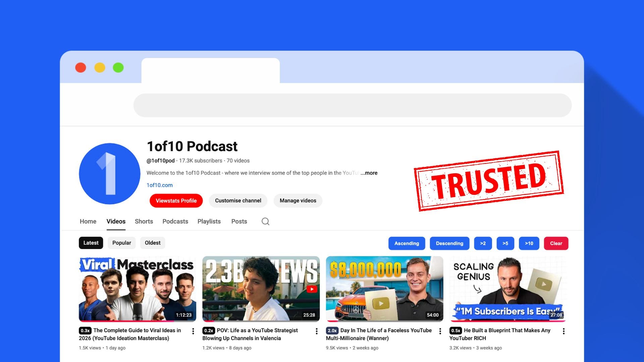The image size is (644, 362).
Task: Select the Oldest sort chip
Action: click(x=153, y=243)
